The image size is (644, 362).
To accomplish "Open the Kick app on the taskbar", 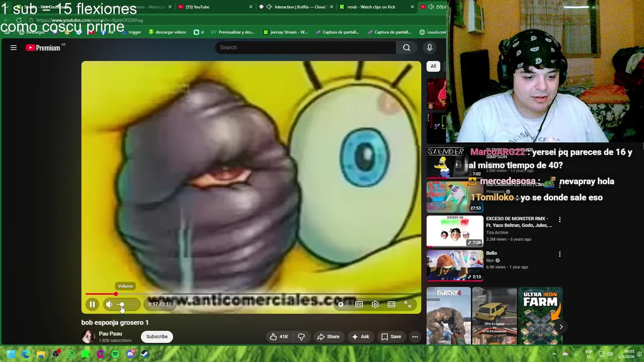I will tap(86, 354).
